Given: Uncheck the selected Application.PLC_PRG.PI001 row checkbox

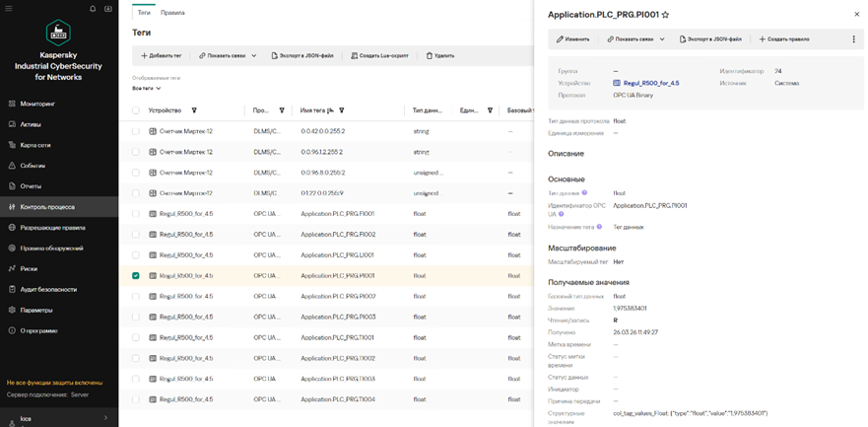Looking at the screenshot, I should (x=136, y=276).
